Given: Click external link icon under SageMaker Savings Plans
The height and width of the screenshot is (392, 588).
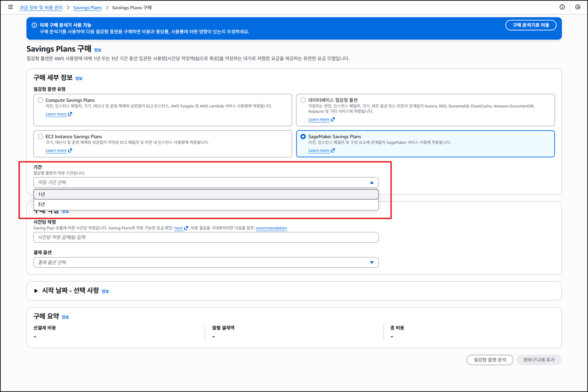Looking at the screenshot, I should coord(333,151).
